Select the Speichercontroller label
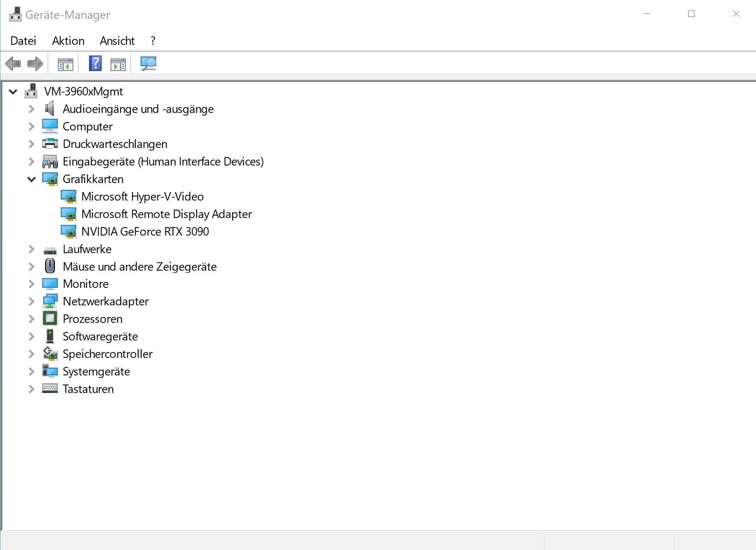The width and height of the screenshot is (756, 550). point(108,354)
